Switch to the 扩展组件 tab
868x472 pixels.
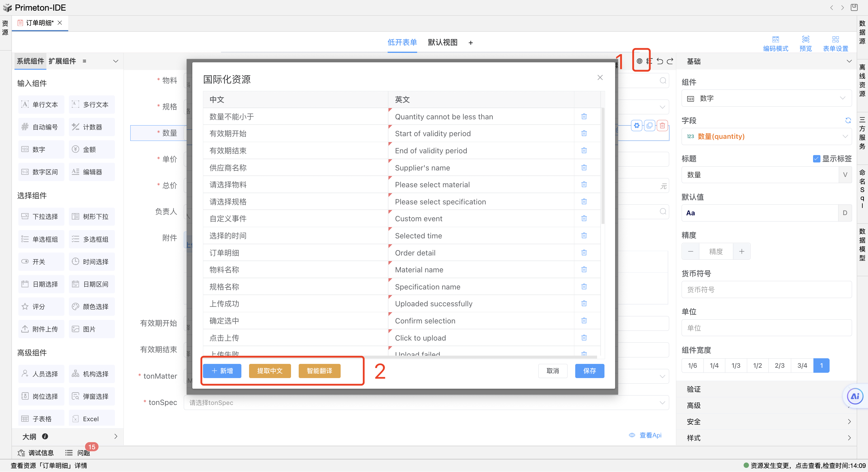(62, 61)
